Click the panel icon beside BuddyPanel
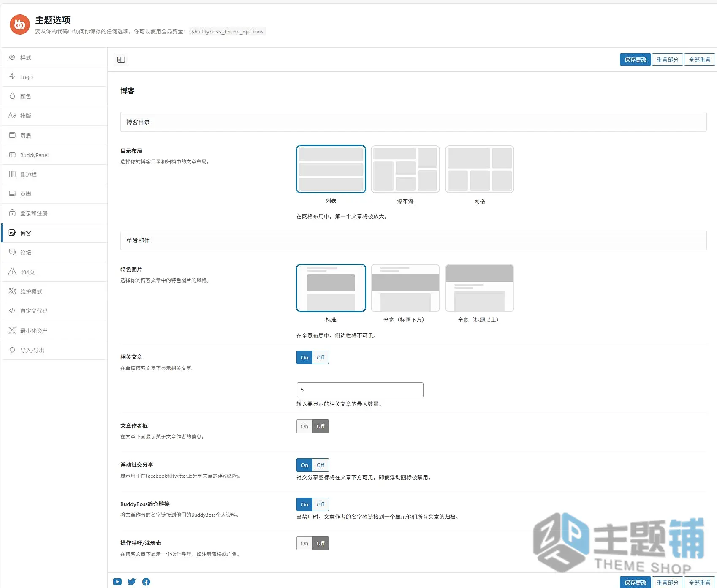717x588 pixels. point(12,155)
